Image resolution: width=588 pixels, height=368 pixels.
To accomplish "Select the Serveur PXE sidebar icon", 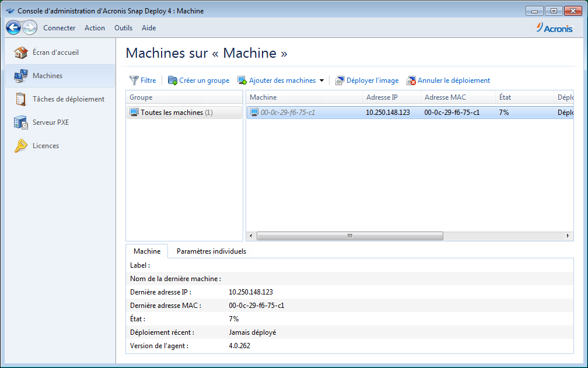I will click(x=21, y=122).
